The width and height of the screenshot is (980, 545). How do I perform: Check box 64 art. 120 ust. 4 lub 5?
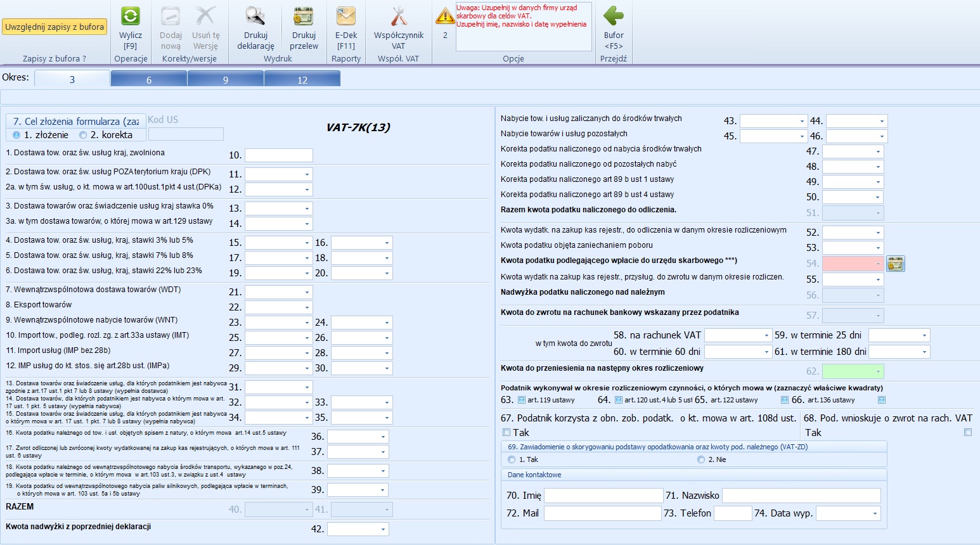click(x=619, y=400)
